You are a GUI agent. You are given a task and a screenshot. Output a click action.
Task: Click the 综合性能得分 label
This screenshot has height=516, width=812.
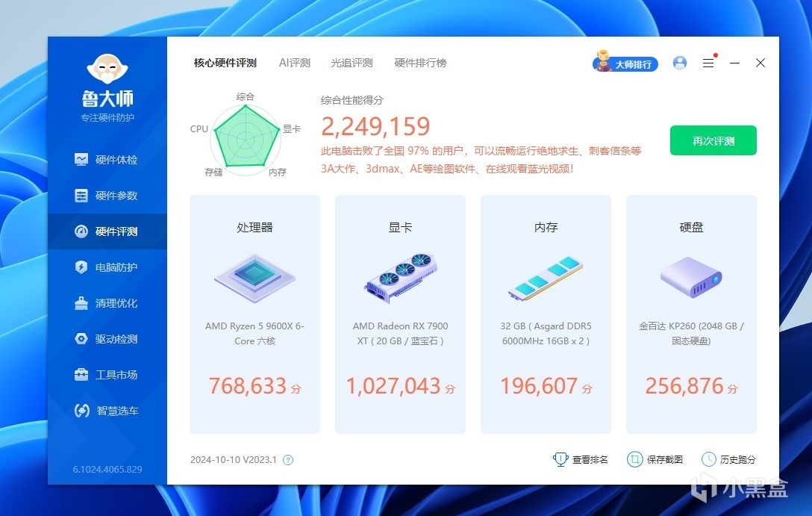[352, 100]
